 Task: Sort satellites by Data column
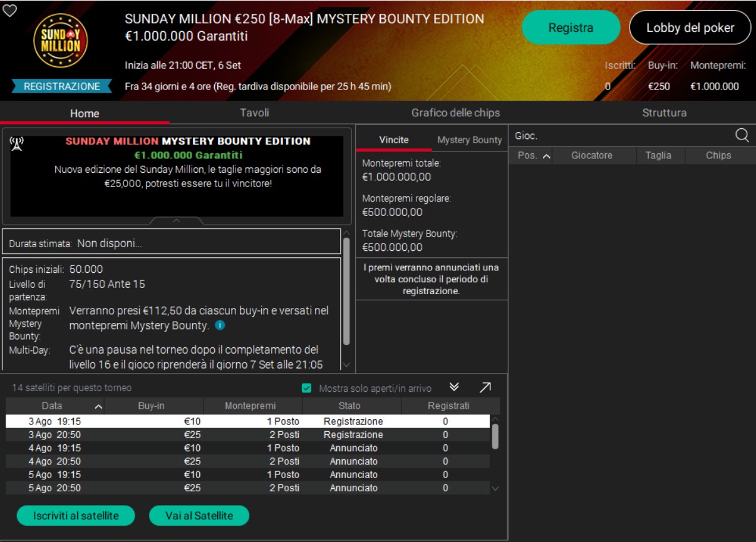click(55, 406)
